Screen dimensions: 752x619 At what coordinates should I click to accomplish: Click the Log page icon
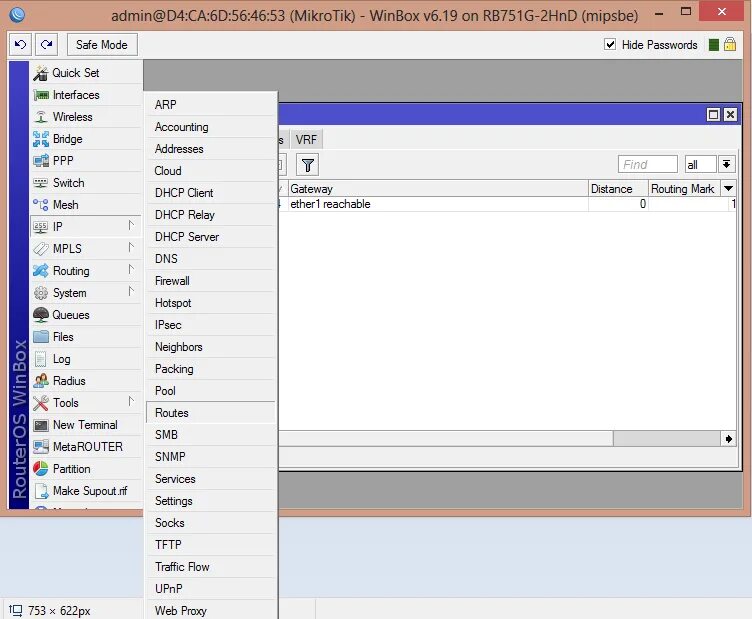(x=41, y=359)
